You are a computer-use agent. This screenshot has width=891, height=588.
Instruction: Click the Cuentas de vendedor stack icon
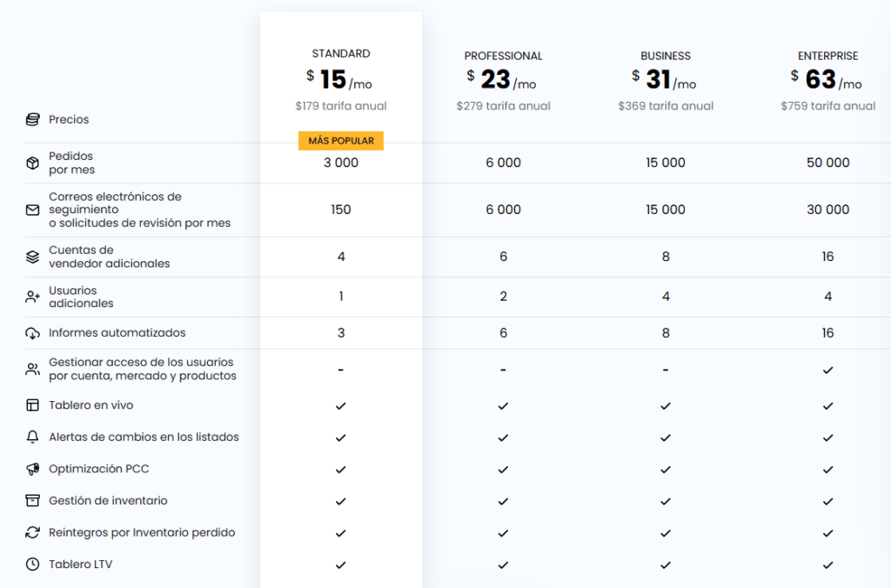[x=32, y=257]
